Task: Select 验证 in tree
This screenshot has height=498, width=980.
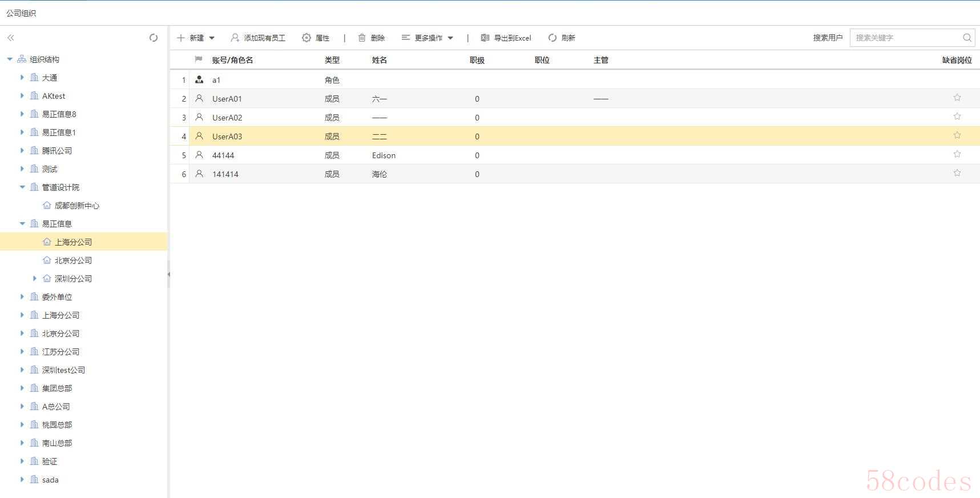Action: click(50, 461)
